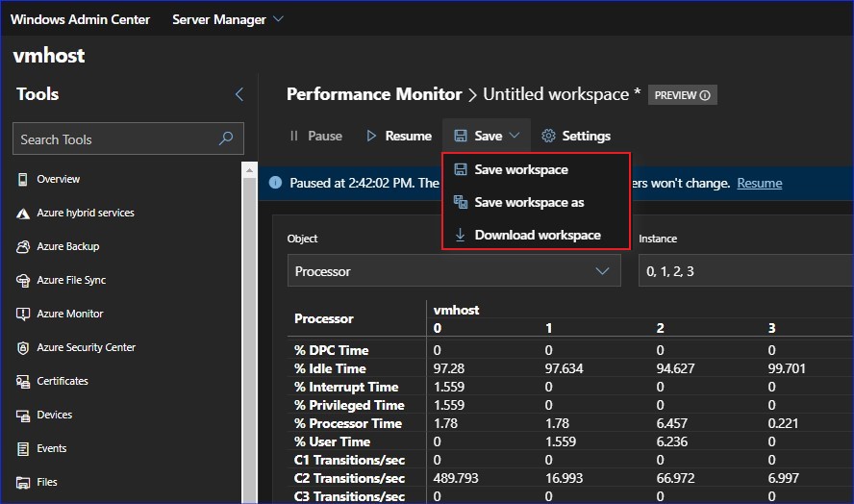
Task: Click the C1 Transitions/sec row label
Action: point(350,461)
